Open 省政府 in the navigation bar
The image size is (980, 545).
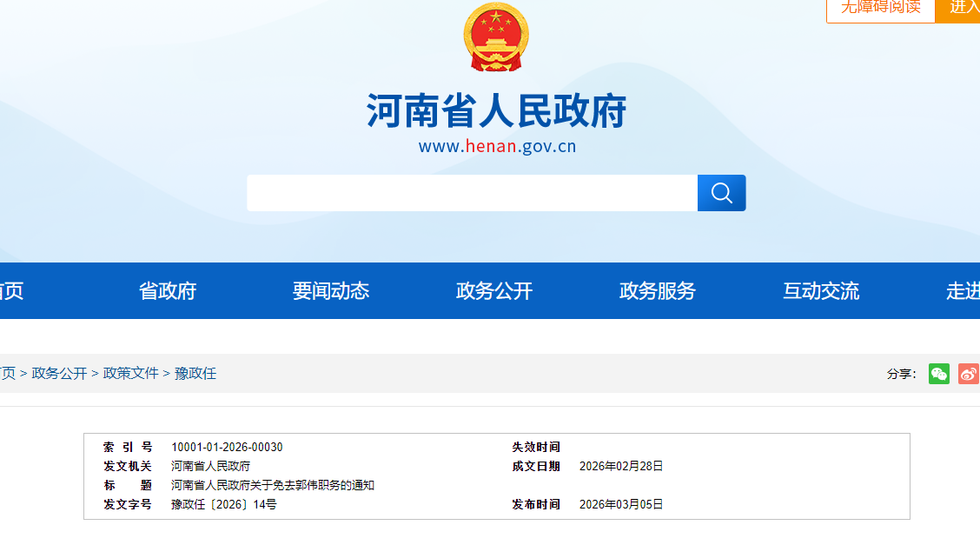pos(168,291)
